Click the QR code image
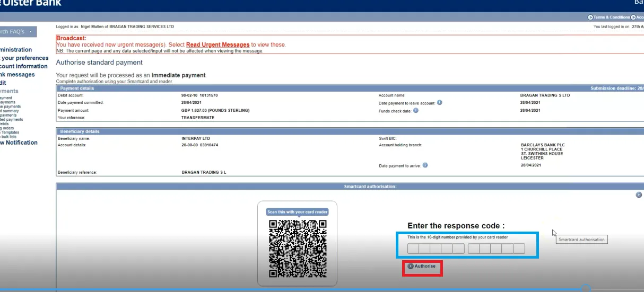Image resolution: width=644 pixels, height=292 pixels. [297, 249]
